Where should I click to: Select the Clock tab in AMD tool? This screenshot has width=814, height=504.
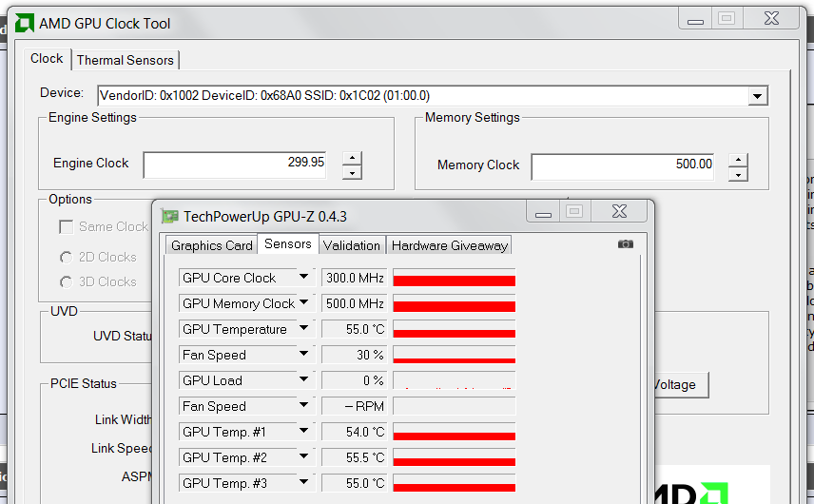(x=47, y=59)
